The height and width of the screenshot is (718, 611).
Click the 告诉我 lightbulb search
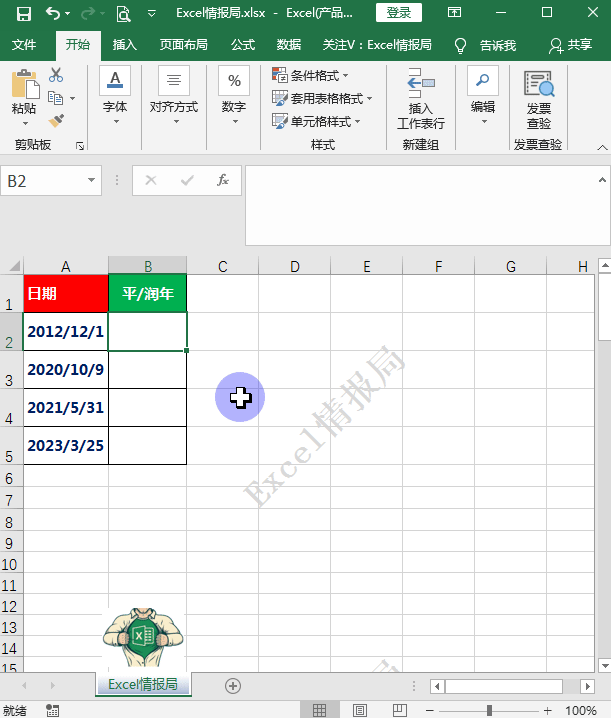485,45
